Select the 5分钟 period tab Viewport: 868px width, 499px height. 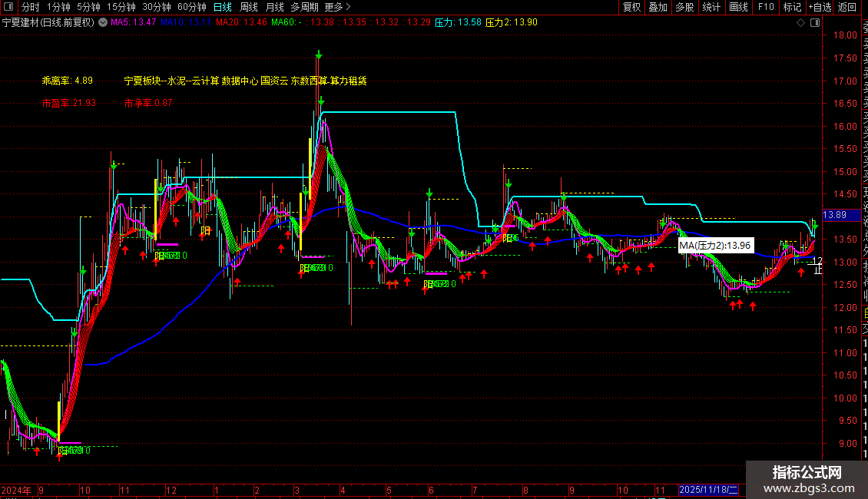(88, 7)
